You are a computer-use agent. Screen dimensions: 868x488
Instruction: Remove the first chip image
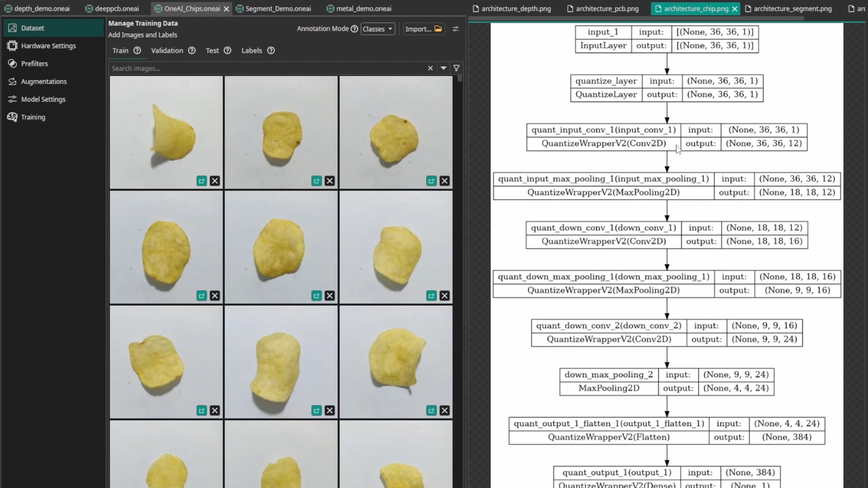click(x=215, y=181)
